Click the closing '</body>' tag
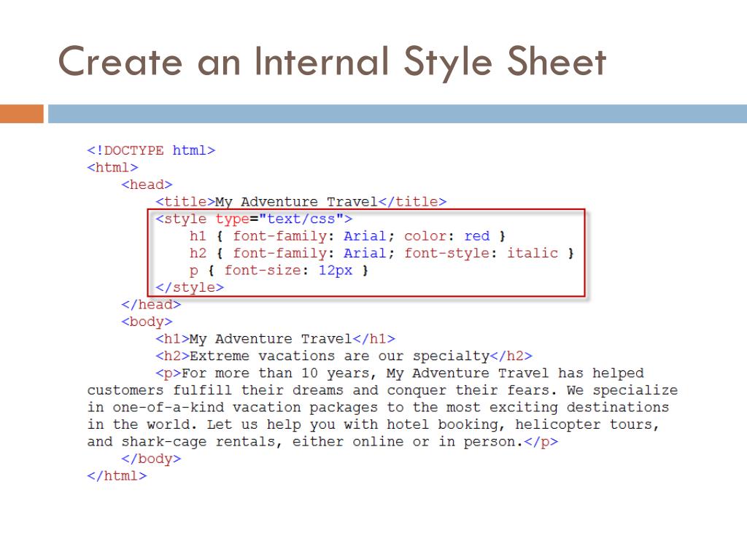The height and width of the screenshot is (560, 747). pyautogui.click(x=151, y=459)
